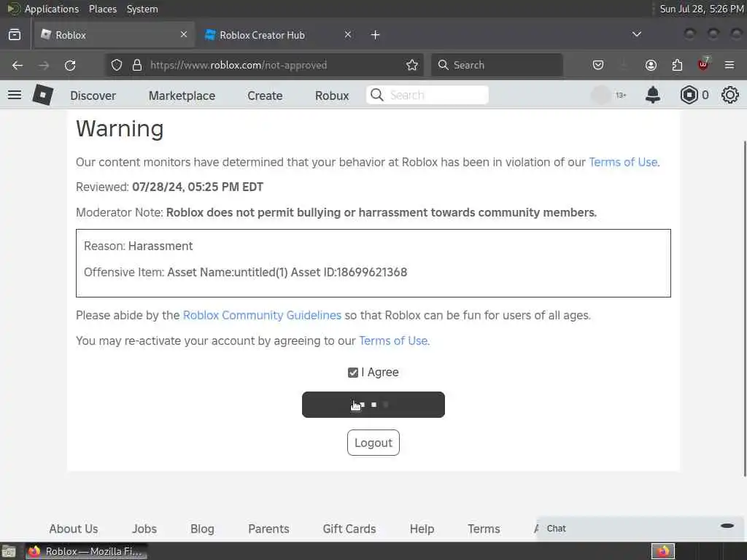Open the Applications menu

pos(52,9)
